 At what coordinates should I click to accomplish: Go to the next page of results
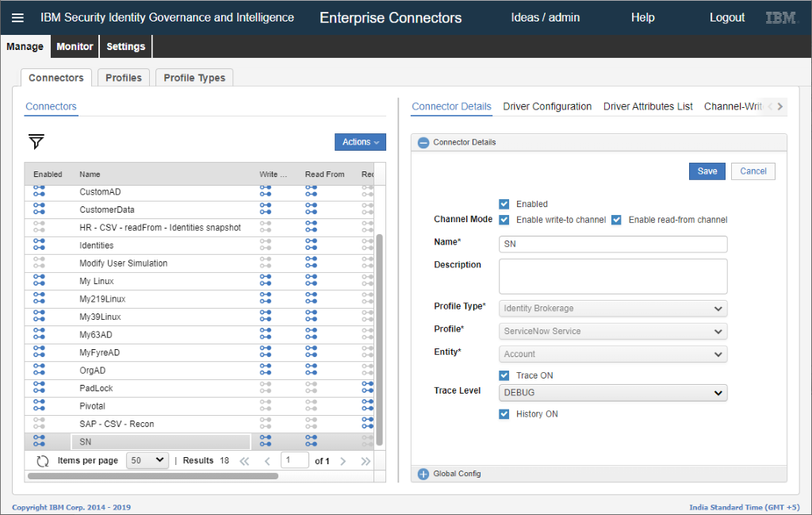point(343,461)
